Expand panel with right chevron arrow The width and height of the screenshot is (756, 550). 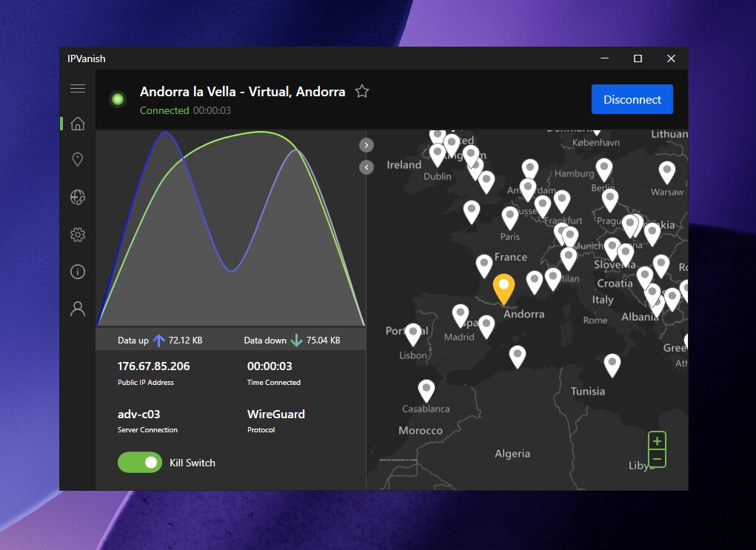(x=367, y=145)
